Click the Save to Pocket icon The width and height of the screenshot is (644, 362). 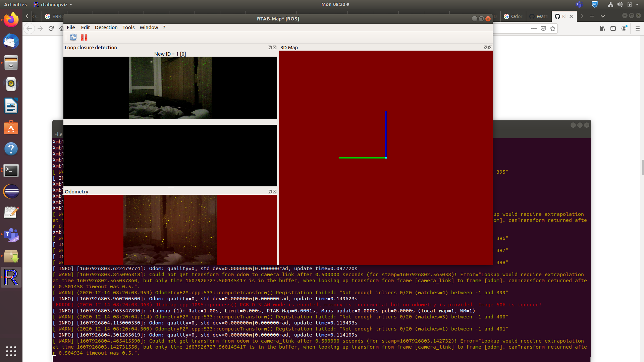tap(543, 28)
